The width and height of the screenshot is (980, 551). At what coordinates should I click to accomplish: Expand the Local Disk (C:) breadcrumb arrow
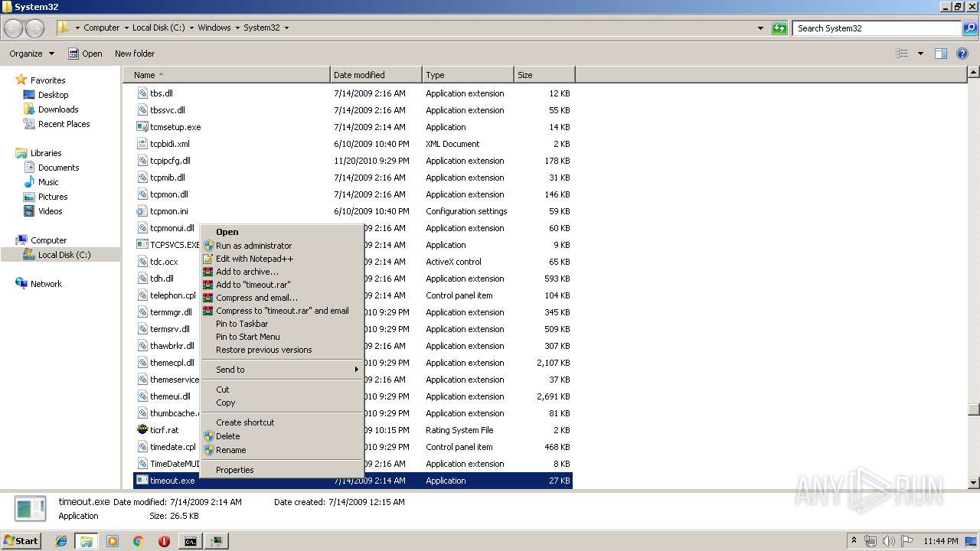tap(191, 28)
